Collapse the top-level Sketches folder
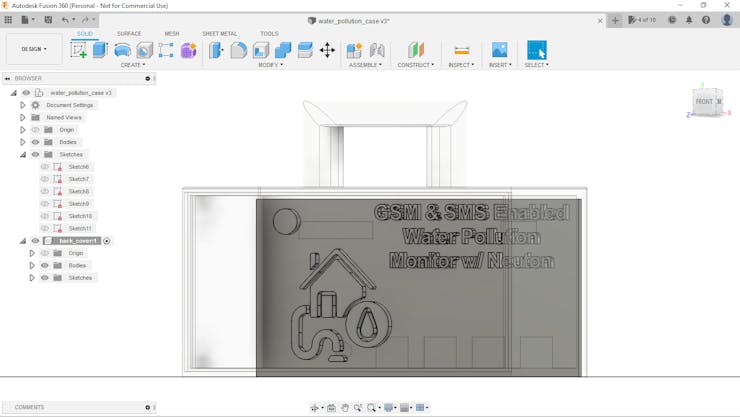The image size is (740, 417). (x=23, y=155)
